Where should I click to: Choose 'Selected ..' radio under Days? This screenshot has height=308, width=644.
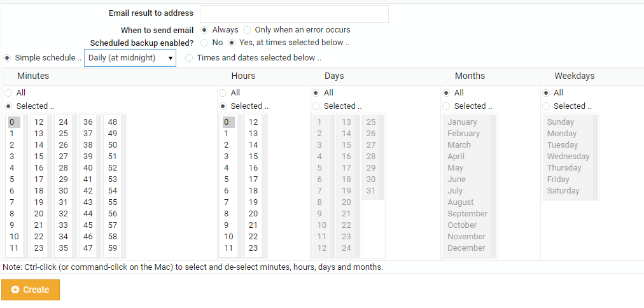point(316,106)
